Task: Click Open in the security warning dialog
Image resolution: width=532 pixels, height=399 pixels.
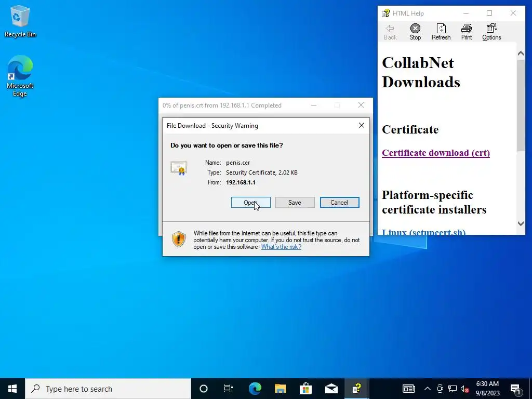Action: tap(251, 203)
